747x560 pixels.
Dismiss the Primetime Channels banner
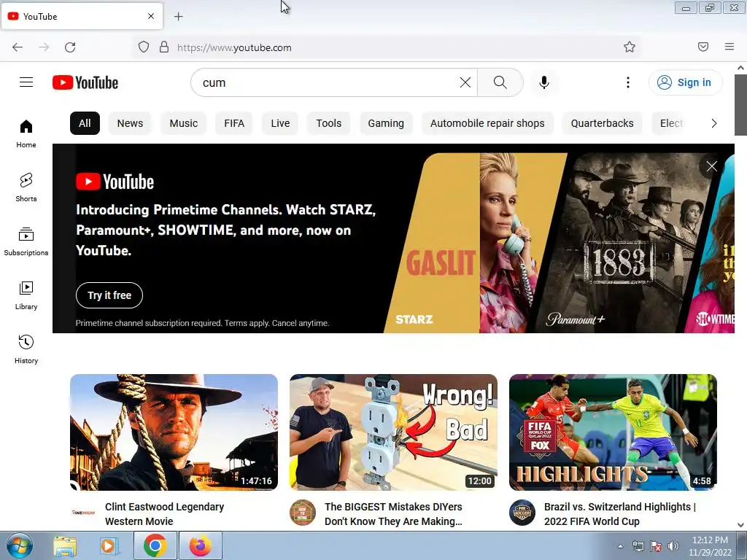[x=712, y=166]
